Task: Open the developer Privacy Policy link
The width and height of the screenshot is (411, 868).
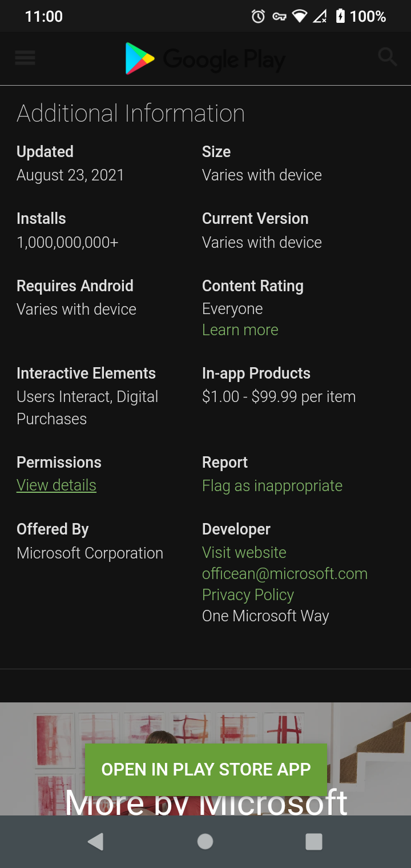Action: pyautogui.click(x=248, y=595)
